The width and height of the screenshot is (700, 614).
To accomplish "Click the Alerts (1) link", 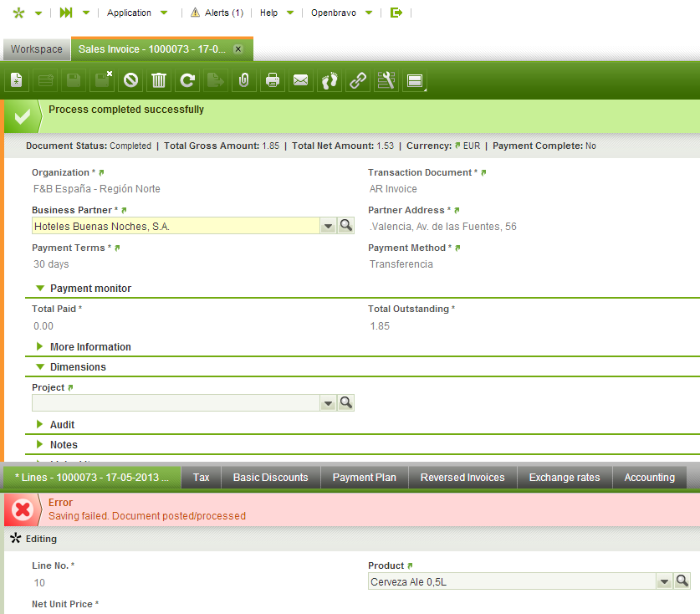I will [x=224, y=13].
